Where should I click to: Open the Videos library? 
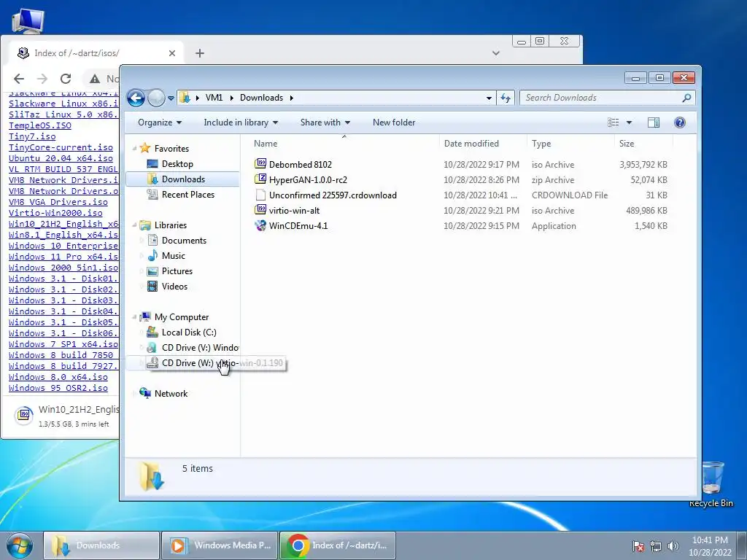tap(174, 286)
